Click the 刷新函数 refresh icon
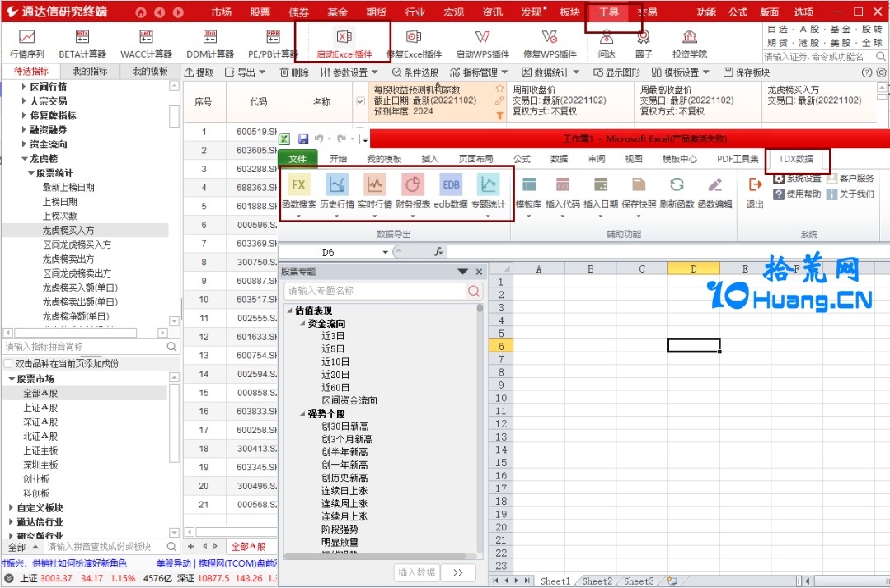Screen dimensions: 890x588 (x=677, y=184)
